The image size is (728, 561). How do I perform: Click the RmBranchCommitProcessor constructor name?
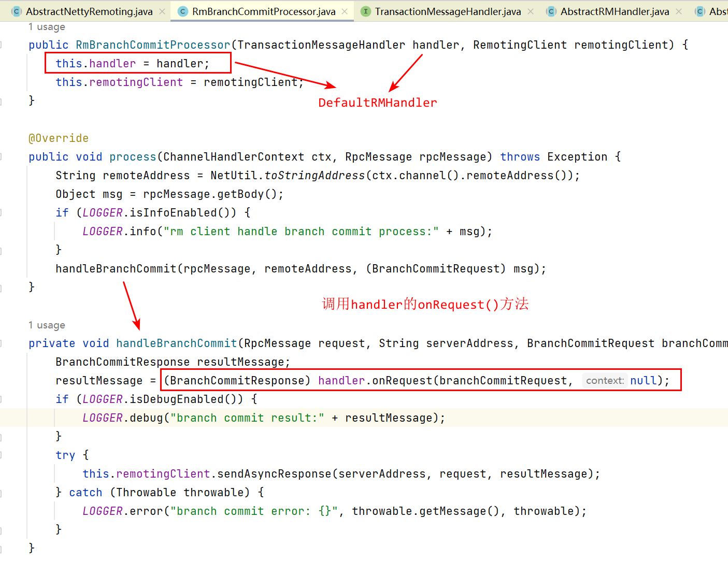(x=153, y=45)
